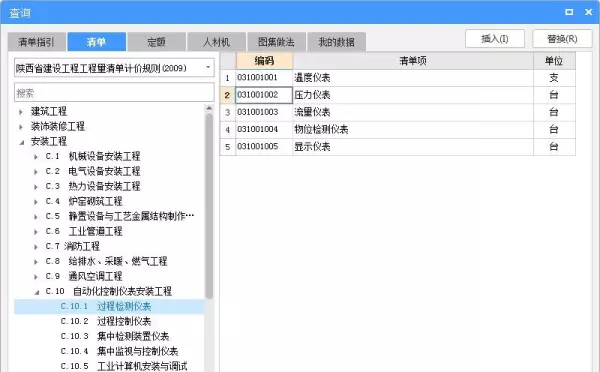Select the 清单 tab
The image size is (600, 372).
(x=96, y=42)
